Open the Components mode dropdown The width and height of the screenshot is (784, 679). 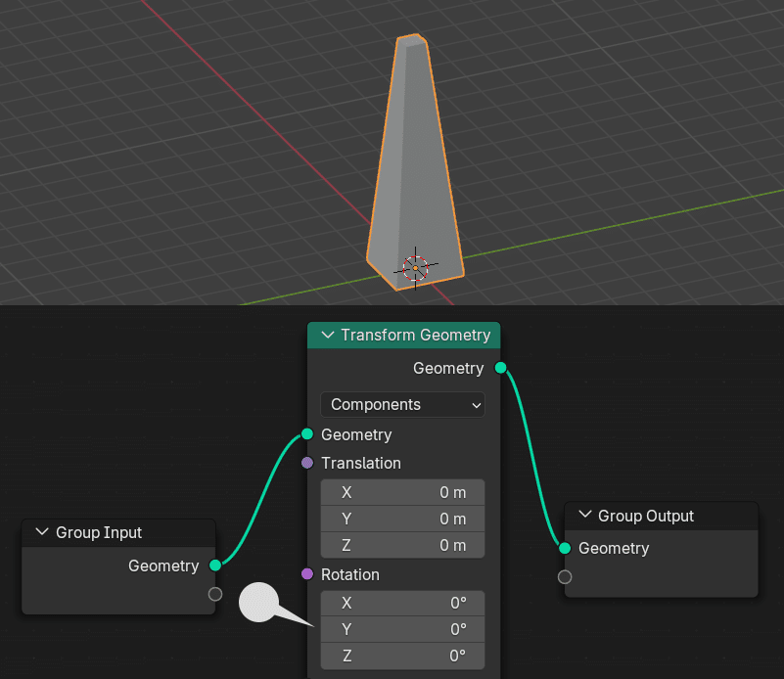pos(402,405)
